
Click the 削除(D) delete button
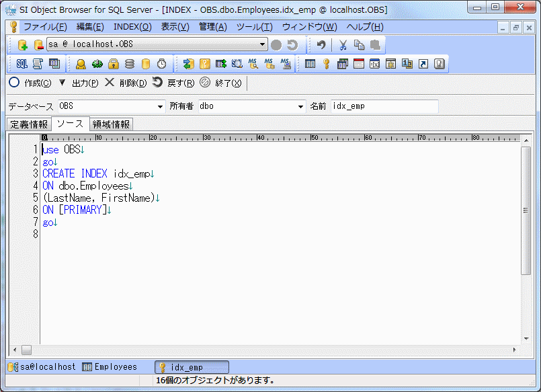[x=126, y=83]
